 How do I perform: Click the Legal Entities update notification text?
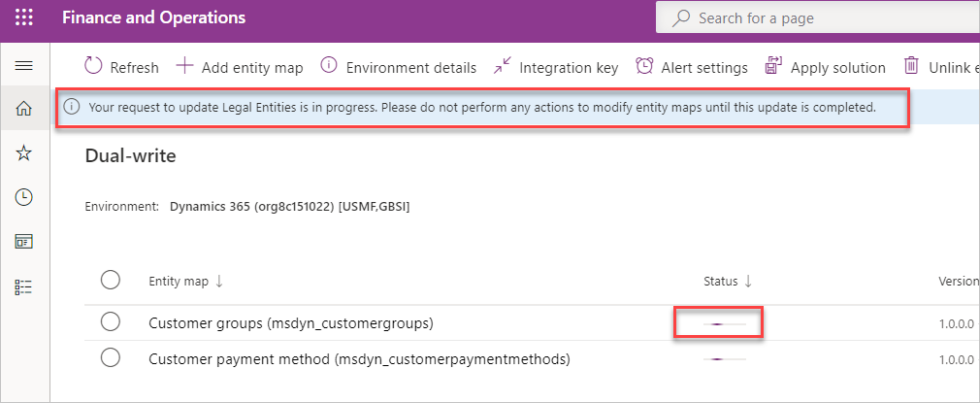[482, 108]
